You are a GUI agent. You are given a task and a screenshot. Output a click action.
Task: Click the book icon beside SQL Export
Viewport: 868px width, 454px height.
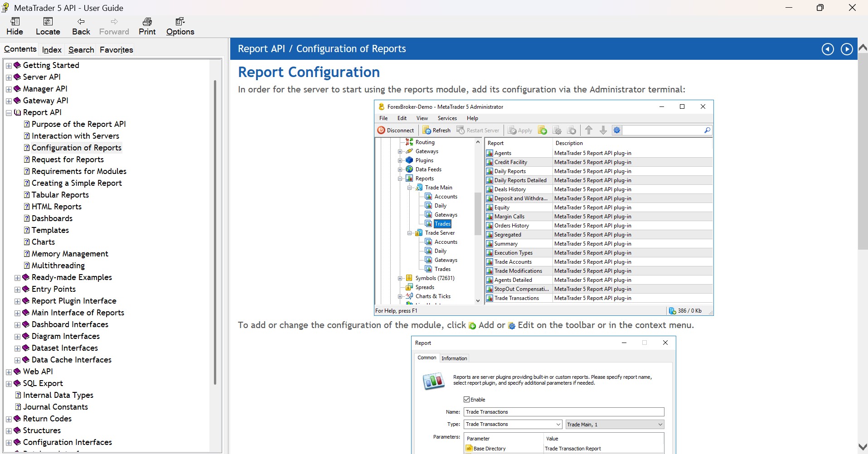18,383
